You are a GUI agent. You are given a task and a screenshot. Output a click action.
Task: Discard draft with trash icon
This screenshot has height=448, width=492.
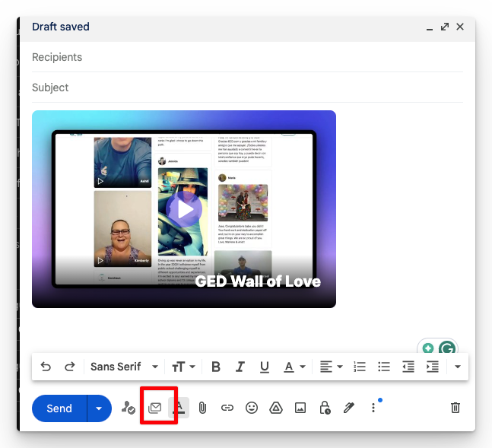455,408
